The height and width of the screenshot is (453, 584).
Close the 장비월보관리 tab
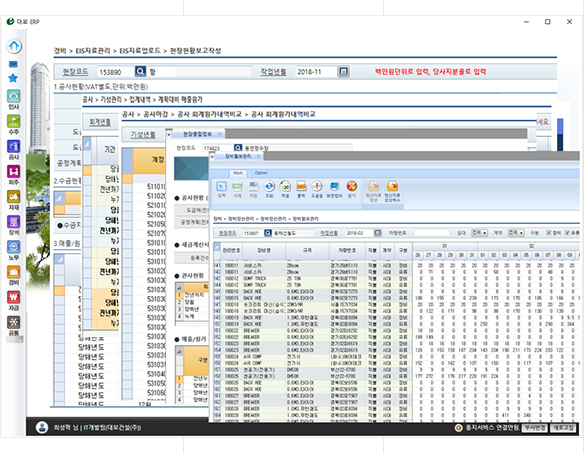point(258,156)
